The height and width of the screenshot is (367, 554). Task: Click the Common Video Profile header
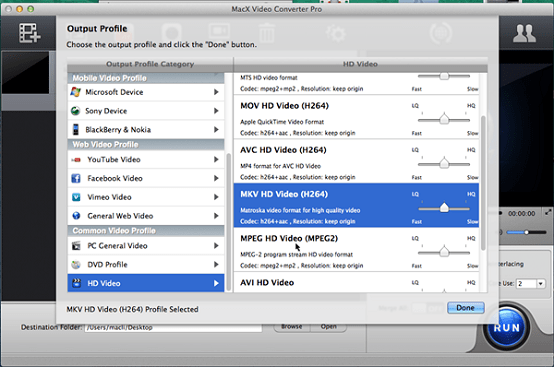146,231
